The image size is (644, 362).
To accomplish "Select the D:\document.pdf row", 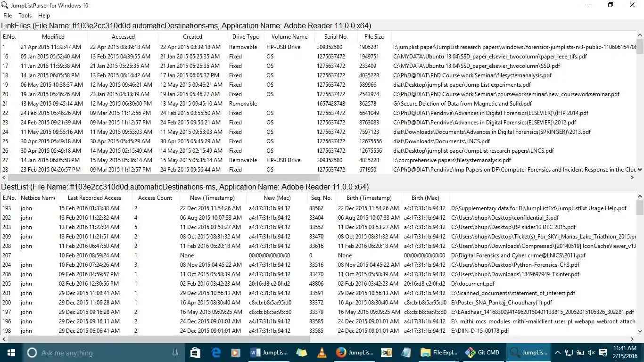I will (318, 283).
